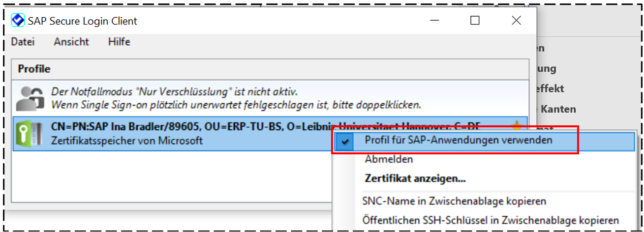Choose 'Öffentlichen SSH-Schlüssel in Zwischenablage kopieren'
The height and width of the screenshot is (232, 644).
490,220
